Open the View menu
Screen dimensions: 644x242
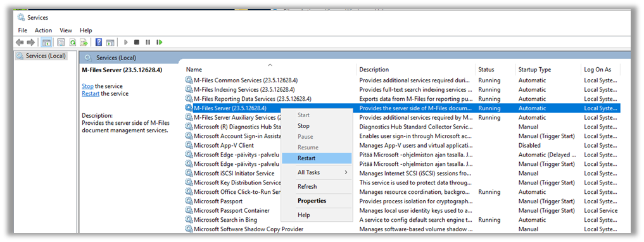(x=66, y=30)
